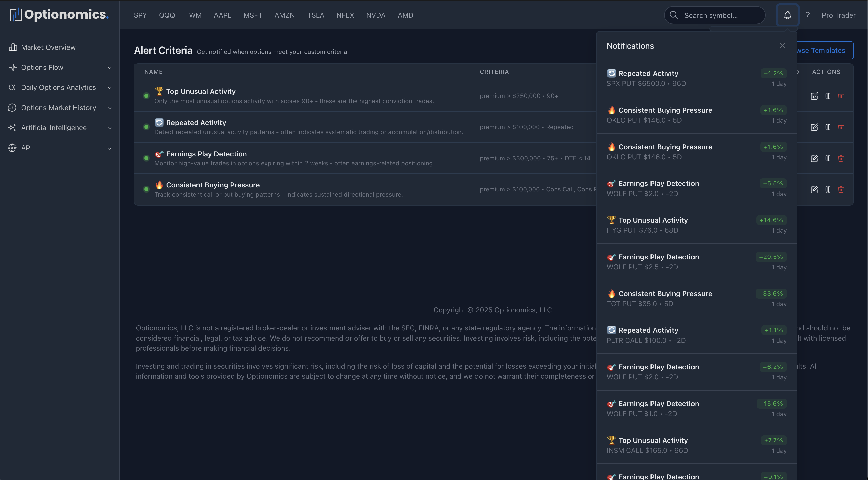868x480 pixels.
Task: Close the Notifications panel
Action: (783, 45)
